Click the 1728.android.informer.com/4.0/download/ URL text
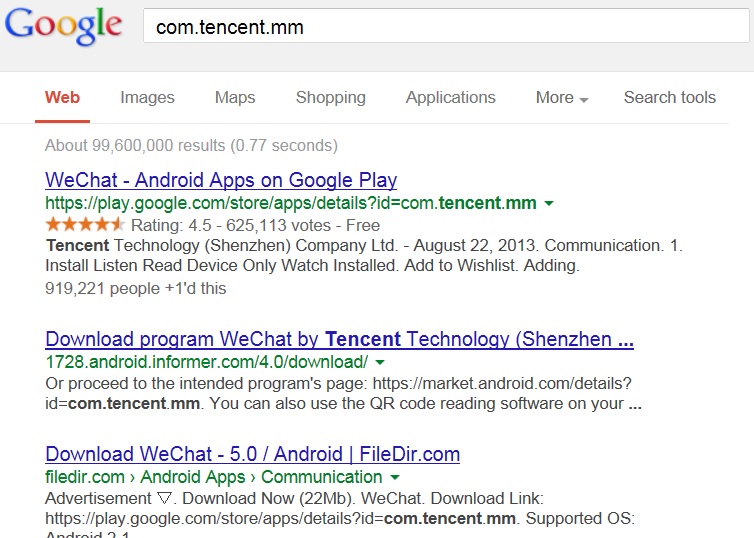This screenshot has height=538, width=754. click(207, 362)
